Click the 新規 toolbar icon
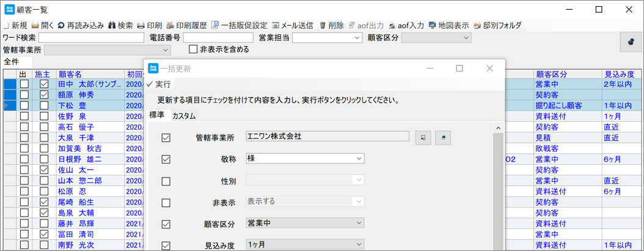Viewport: 644px width, 251px height. [5, 25]
